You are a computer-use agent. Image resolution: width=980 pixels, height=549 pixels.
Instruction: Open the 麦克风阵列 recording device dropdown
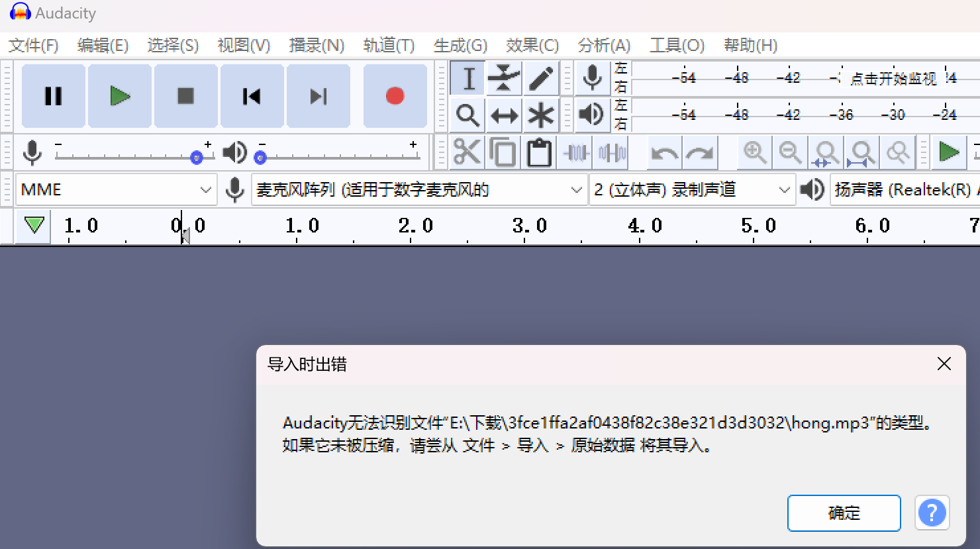click(419, 190)
